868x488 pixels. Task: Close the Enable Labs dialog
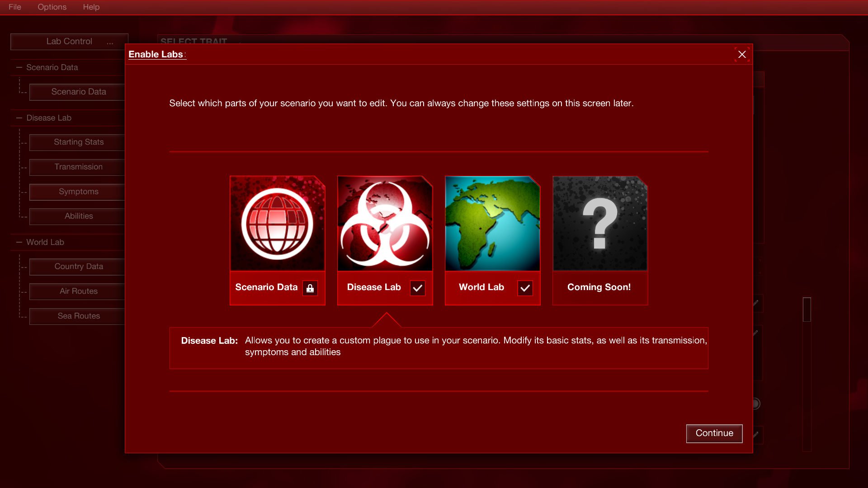(741, 54)
